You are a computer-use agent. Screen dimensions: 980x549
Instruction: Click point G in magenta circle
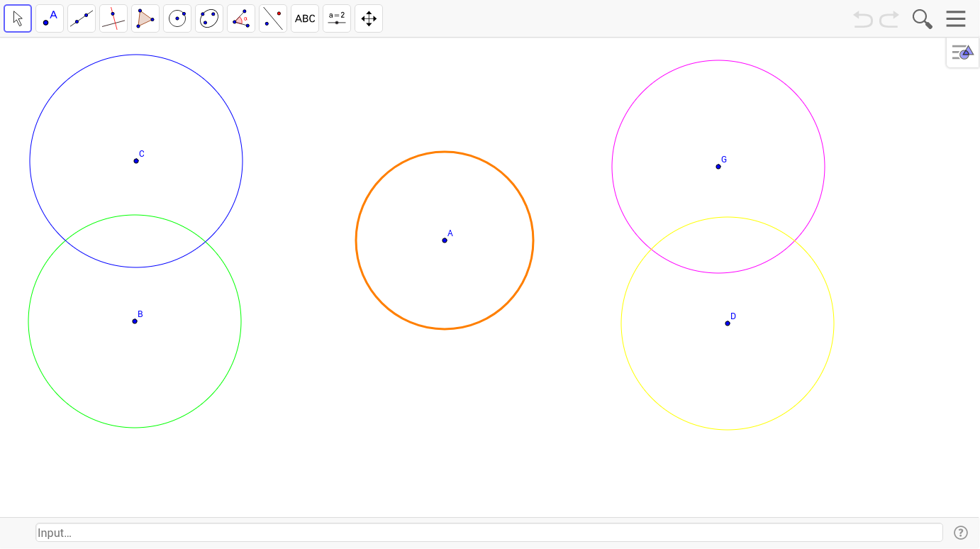click(x=718, y=167)
